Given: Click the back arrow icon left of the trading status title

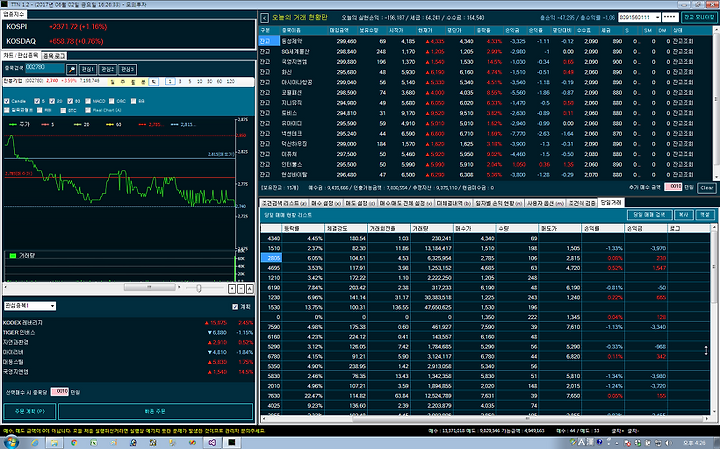Looking at the screenshot, I should 264,18.
